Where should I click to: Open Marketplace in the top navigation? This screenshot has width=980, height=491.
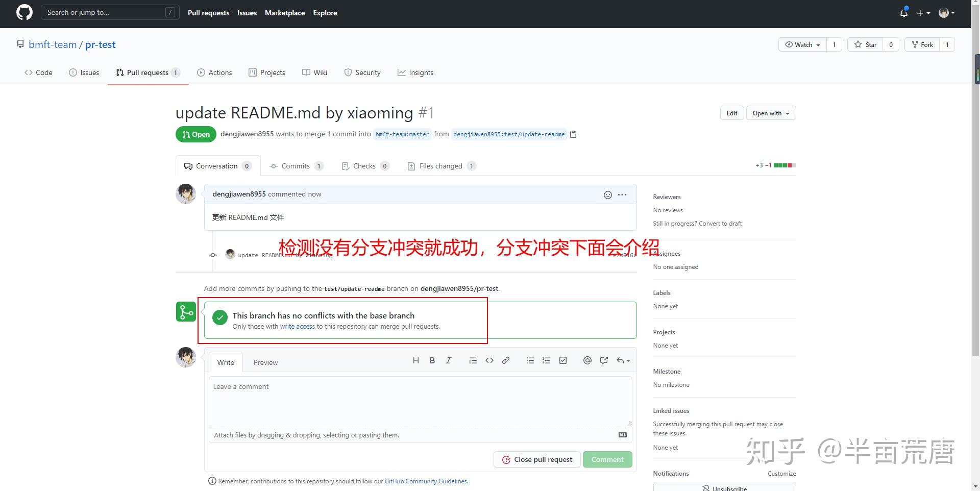[x=285, y=13]
